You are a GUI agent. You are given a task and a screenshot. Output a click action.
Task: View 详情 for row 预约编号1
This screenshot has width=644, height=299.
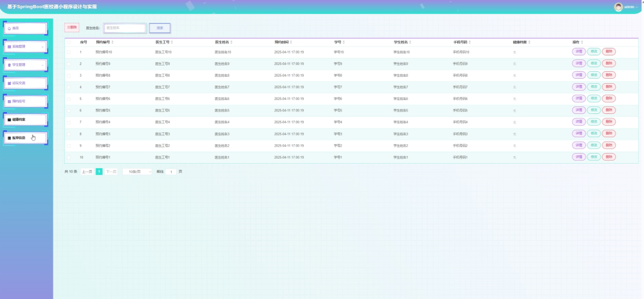(x=579, y=157)
